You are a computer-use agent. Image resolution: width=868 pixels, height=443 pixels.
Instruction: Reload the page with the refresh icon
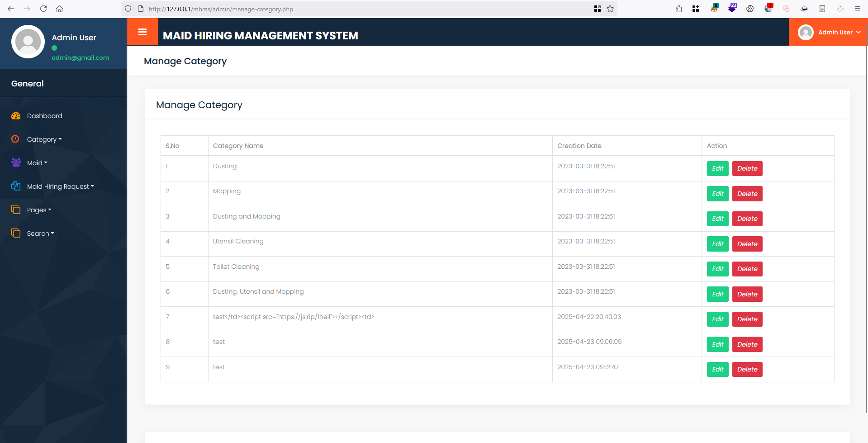[43, 9]
